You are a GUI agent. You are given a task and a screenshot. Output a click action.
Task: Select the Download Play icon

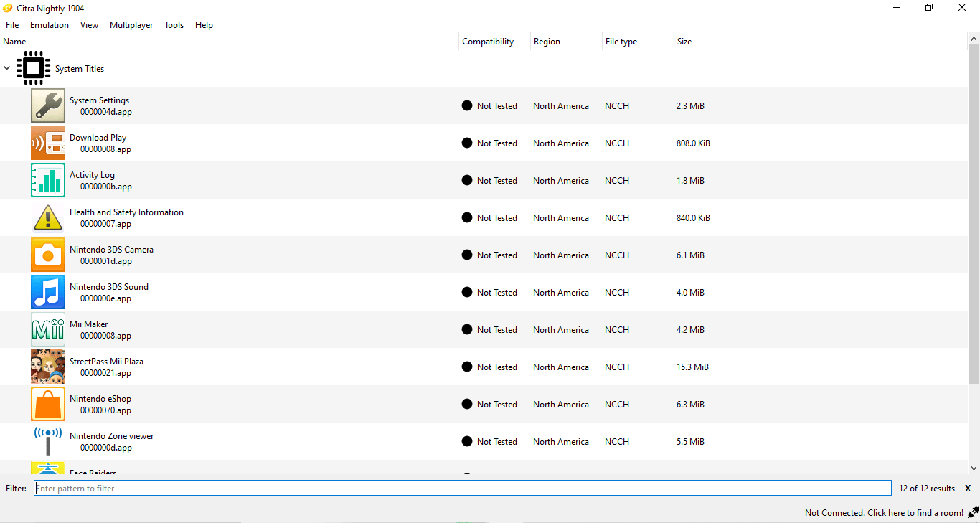48,143
